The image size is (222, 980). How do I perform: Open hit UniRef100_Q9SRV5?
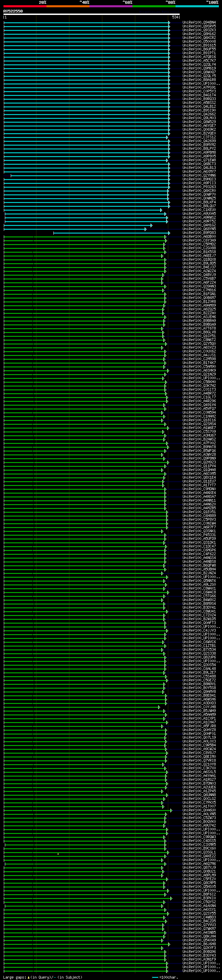point(199,26)
